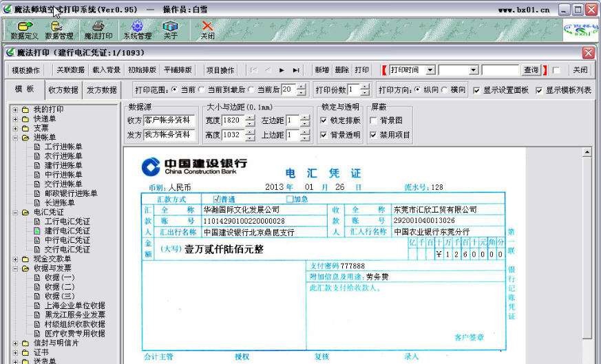Open 系统管理 gear icon
Image resolution: width=601 pixels, height=364 pixels.
(137, 30)
